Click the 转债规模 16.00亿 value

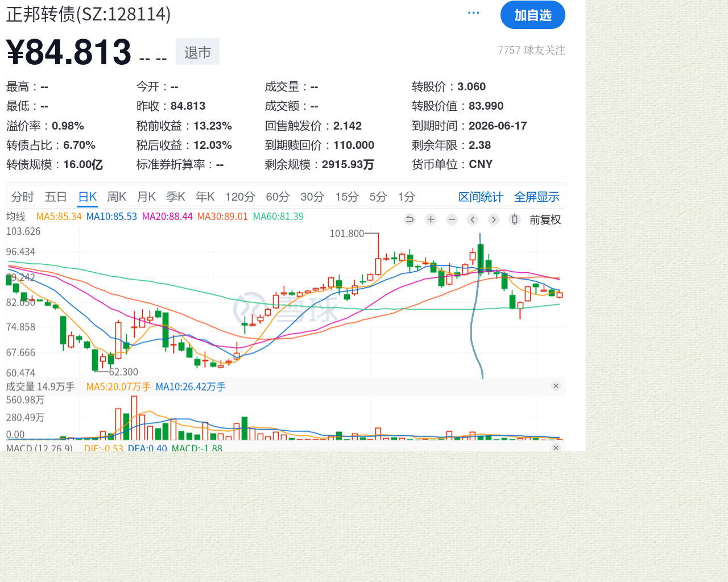click(83, 164)
